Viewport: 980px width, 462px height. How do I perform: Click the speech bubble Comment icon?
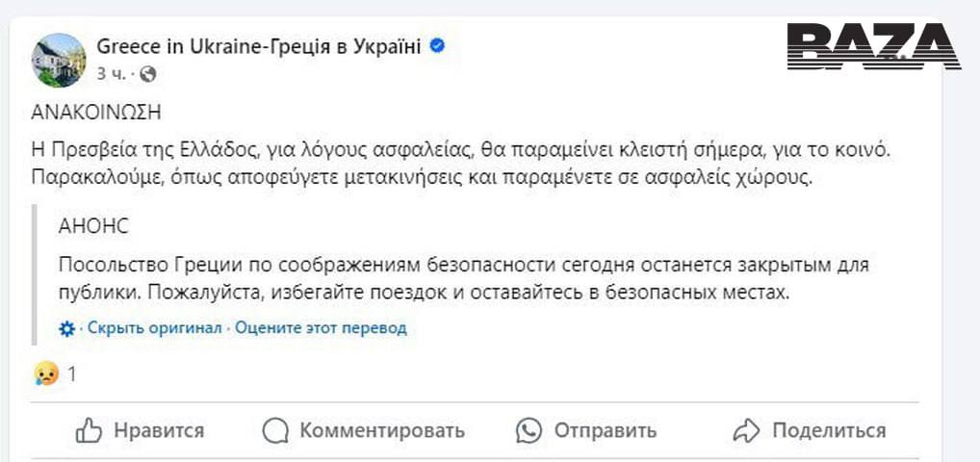click(275, 430)
